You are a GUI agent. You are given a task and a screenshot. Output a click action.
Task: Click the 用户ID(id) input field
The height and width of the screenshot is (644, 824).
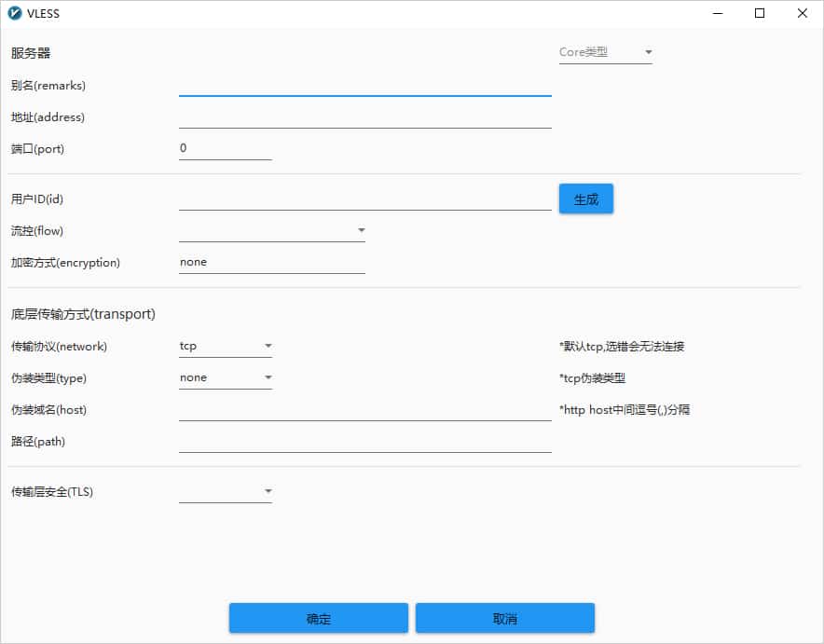pos(364,199)
